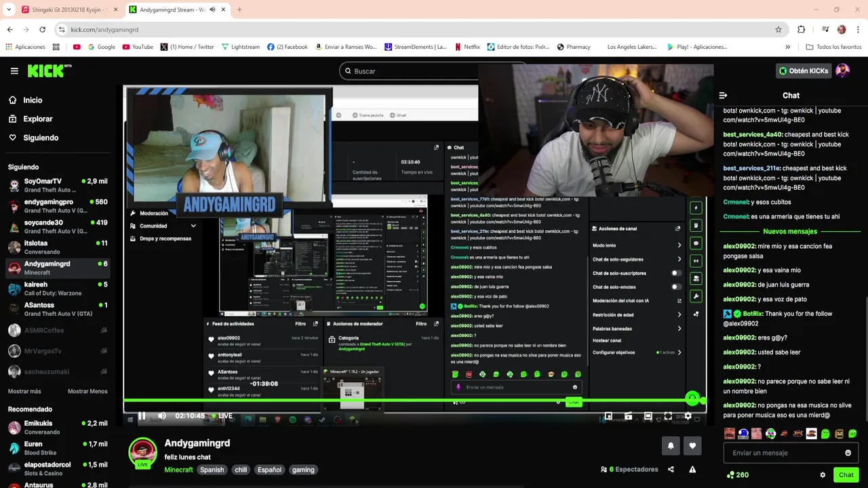Share the stream
The image size is (868, 488).
pos(671,469)
